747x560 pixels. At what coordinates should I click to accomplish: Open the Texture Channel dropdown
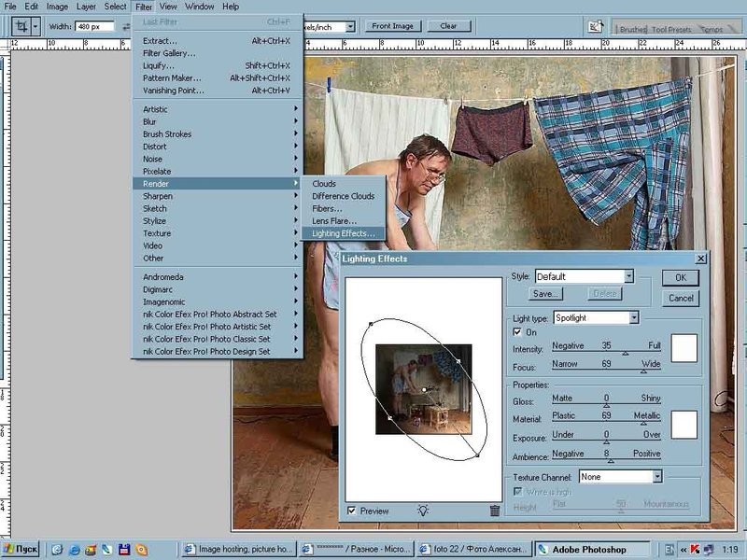657,476
